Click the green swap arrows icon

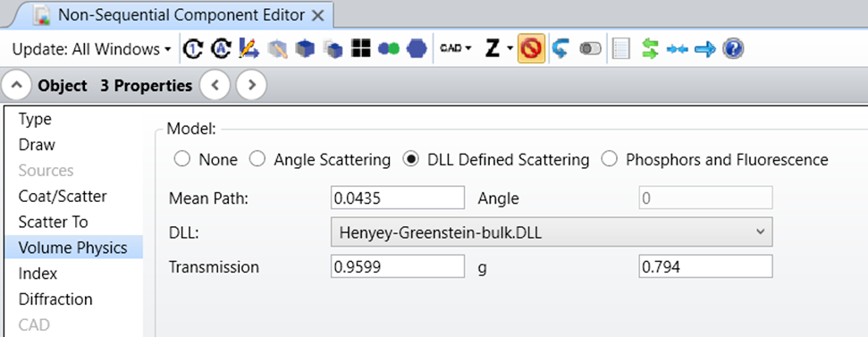pyautogui.click(x=650, y=48)
